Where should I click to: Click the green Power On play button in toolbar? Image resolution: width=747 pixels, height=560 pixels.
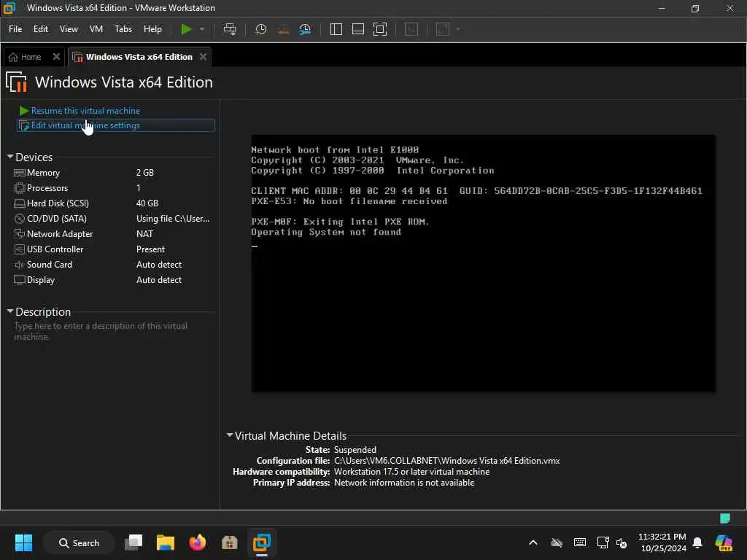186,29
